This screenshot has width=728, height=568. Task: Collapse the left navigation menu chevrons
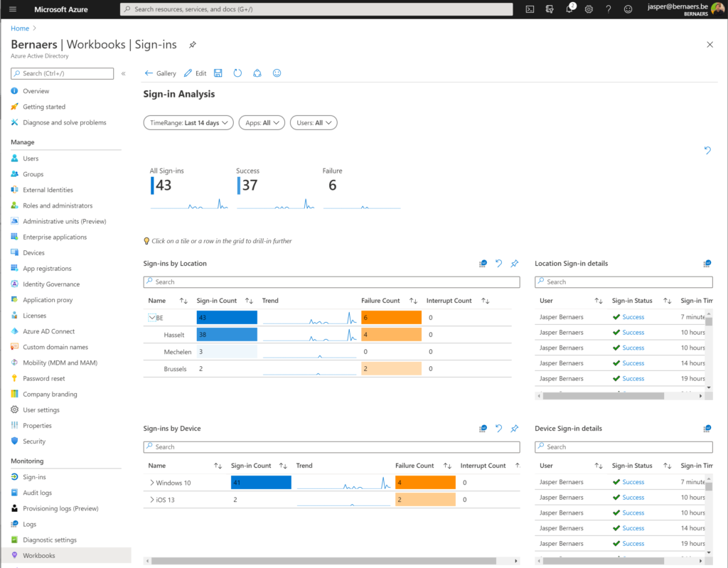click(124, 73)
